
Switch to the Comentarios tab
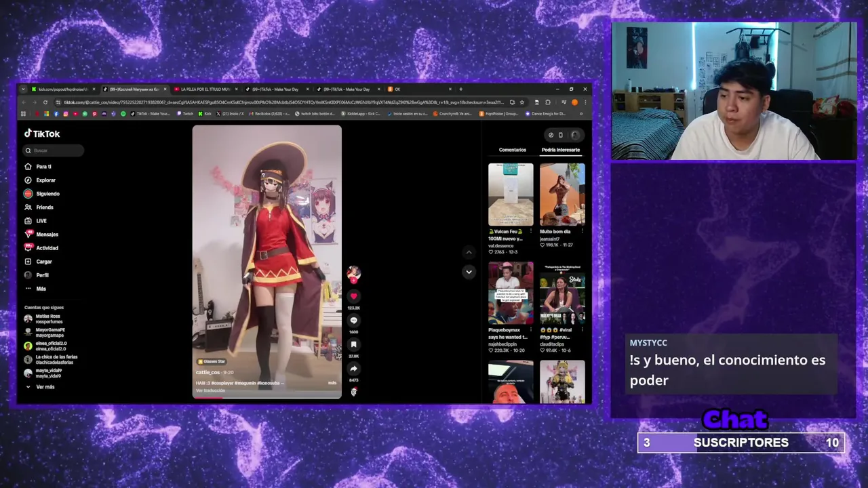[x=513, y=150]
